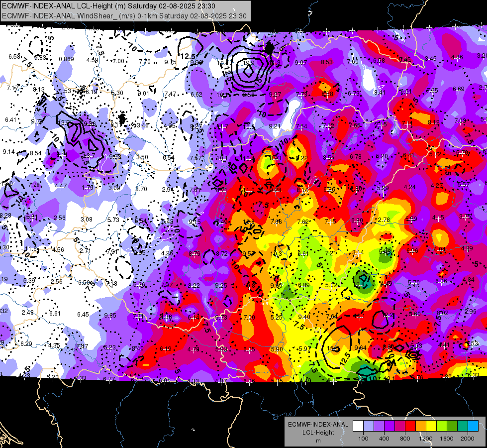This screenshot has width=487, height=448.
Task: Click the 4.15 grid value
Action: tap(438, 218)
